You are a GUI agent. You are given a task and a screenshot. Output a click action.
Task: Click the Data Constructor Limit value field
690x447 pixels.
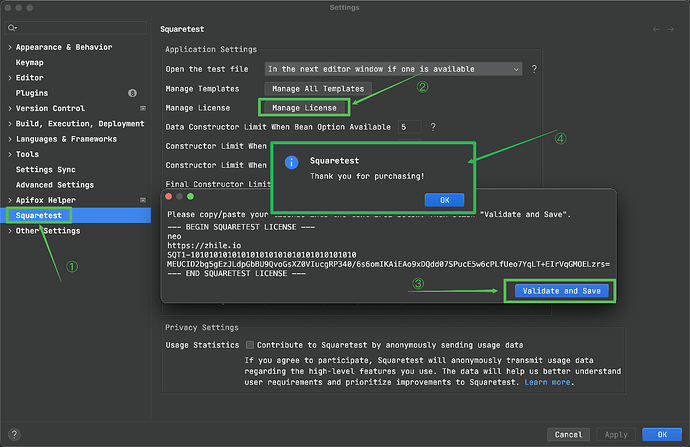click(409, 127)
